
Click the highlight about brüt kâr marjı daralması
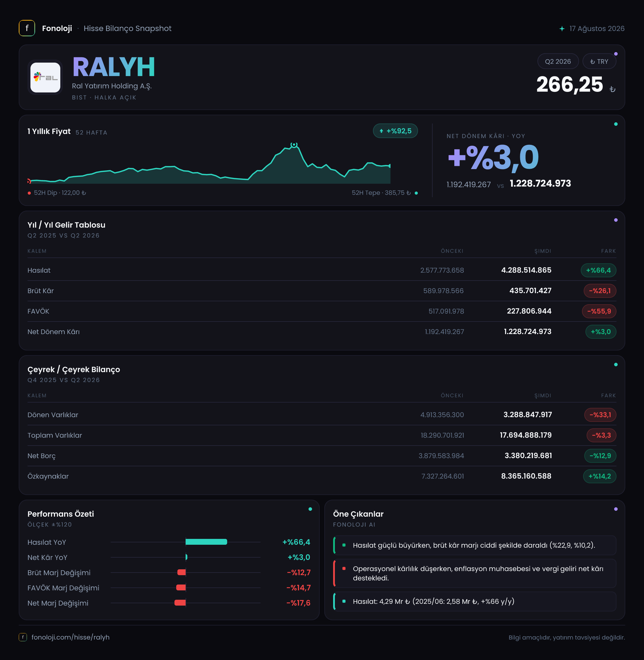pos(475,545)
